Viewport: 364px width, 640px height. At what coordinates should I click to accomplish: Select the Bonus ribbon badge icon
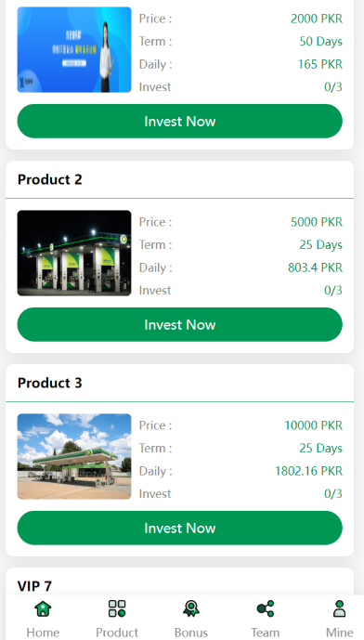pyautogui.click(x=191, y=608)
